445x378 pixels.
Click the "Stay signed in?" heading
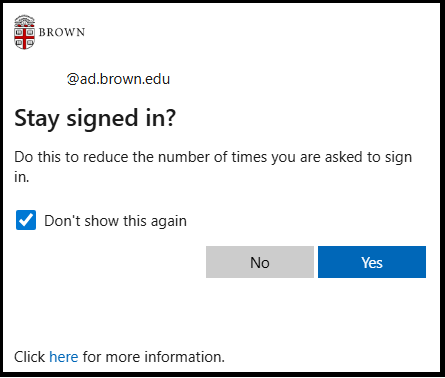95,118
